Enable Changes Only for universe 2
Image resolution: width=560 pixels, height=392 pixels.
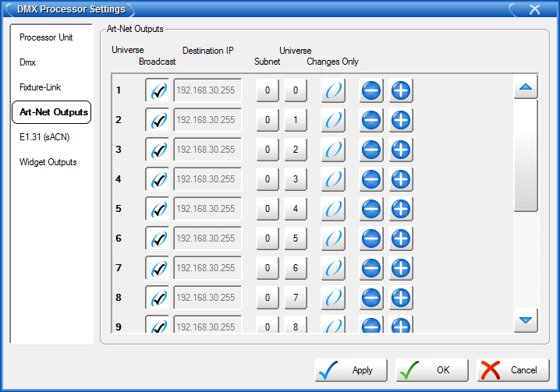point(333,120)
